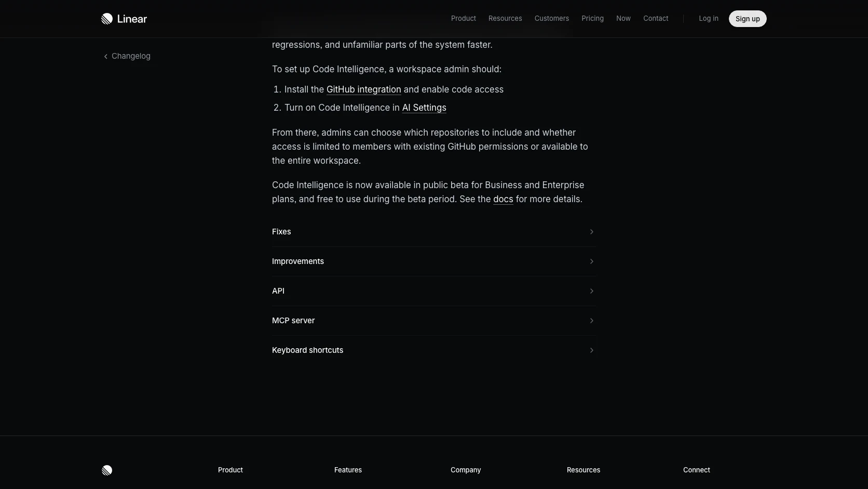Go to the Customers page
Screen dimensions: 868x489
point(551,19)
